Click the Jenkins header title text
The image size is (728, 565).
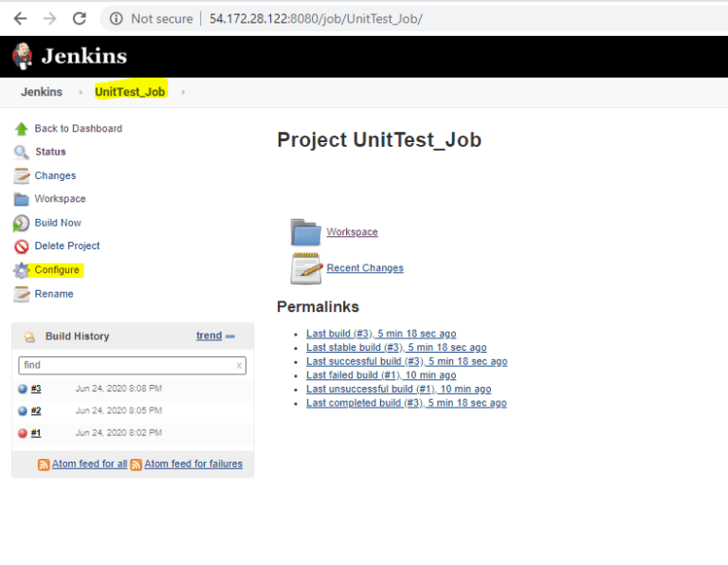click(84, 56)
